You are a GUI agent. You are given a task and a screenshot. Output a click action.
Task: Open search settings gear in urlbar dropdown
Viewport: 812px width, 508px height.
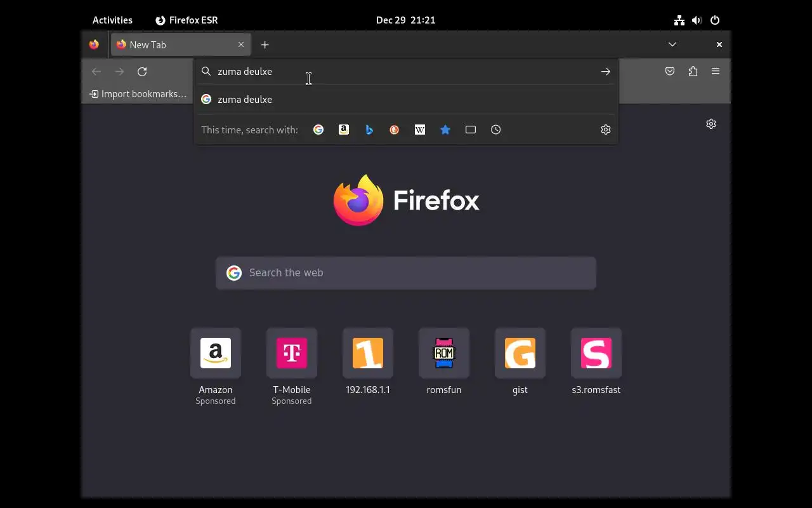(x=606, y=130)
